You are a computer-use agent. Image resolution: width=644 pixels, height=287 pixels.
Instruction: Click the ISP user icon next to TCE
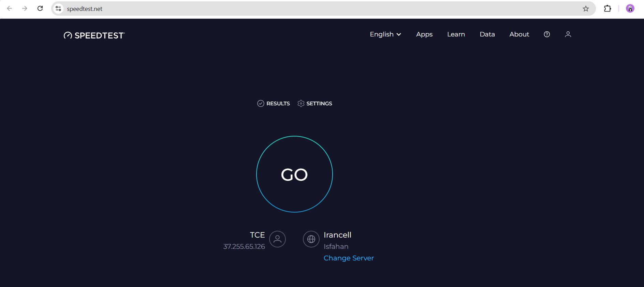click(x=277, y=239)
